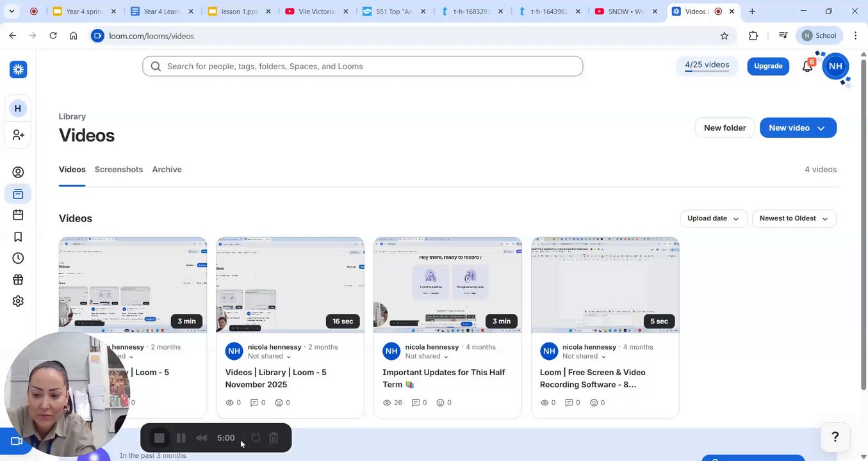Bookmark this page with the star icon

pyautogui.click(x=725, y=36)
